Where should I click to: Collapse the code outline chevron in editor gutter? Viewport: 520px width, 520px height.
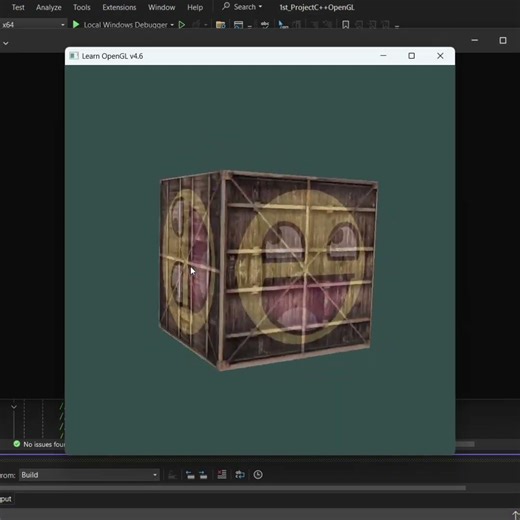tap(14, 407)
